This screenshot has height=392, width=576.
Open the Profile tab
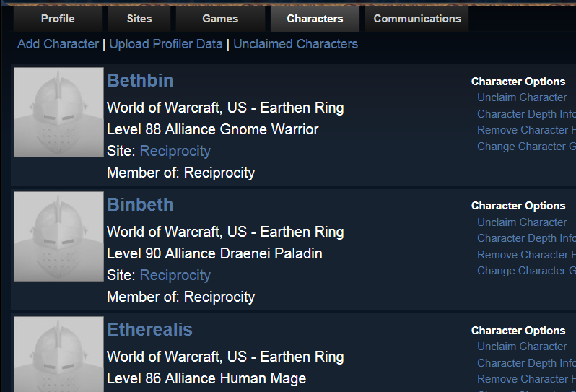pos(58,19)
